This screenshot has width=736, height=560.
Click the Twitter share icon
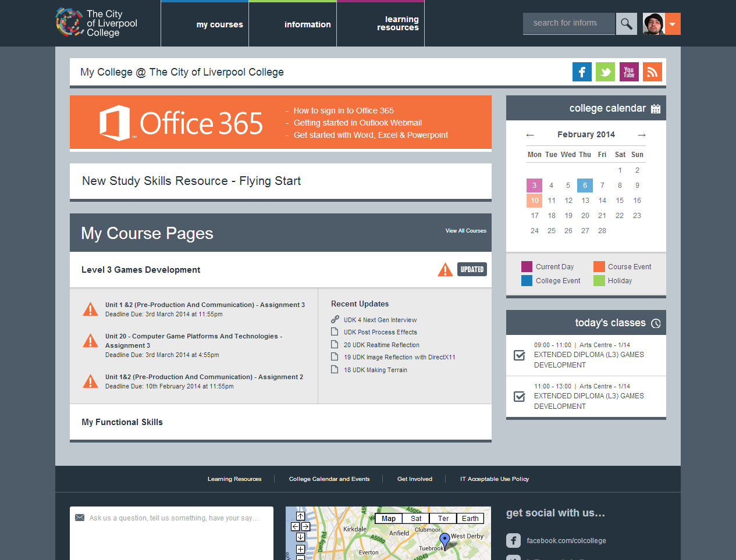[x=605, y=72]
